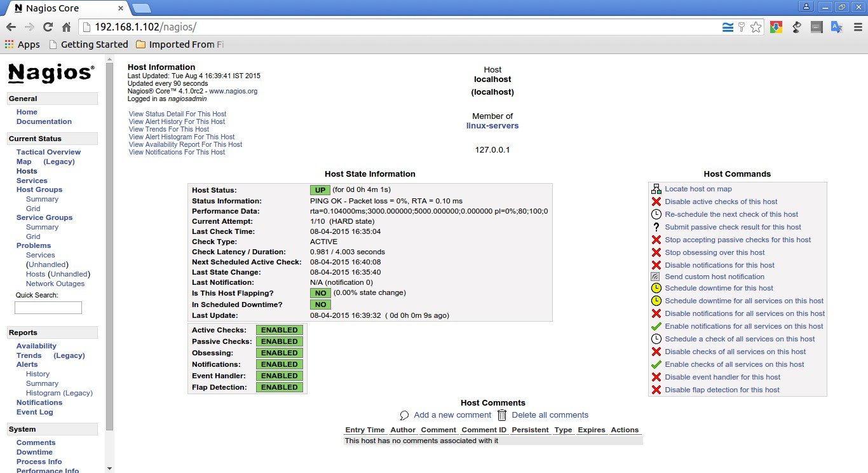Screen dimensions: 868x473
Task: Click green check for Enable notifications for all services
Action: pyautogui.click(x=656, y=326)
